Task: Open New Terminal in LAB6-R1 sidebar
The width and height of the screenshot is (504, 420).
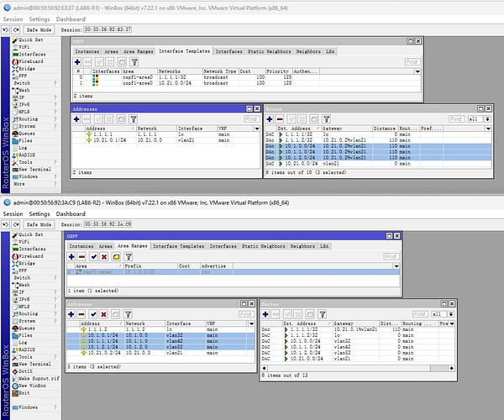Action: coord(32,170)
